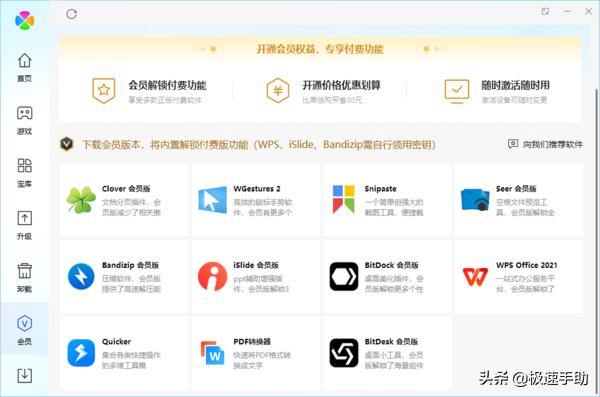
Task: Open the 游戏 games section icon
Action: 24,113
